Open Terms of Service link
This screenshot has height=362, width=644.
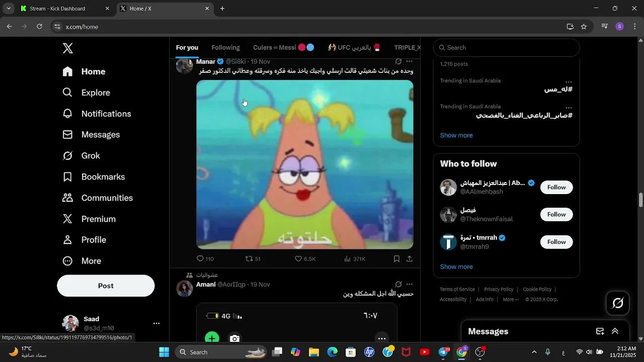[457, 290]
